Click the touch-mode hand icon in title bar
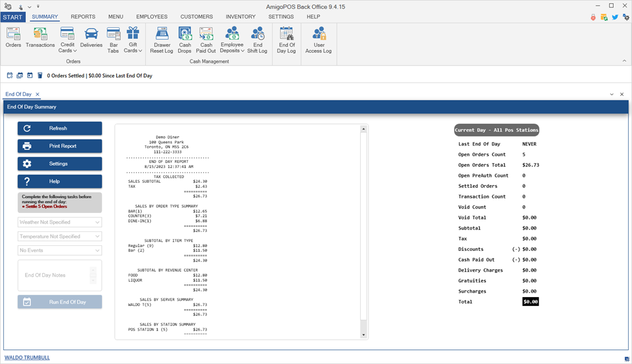Screen dimensions: 632x364 8,6
